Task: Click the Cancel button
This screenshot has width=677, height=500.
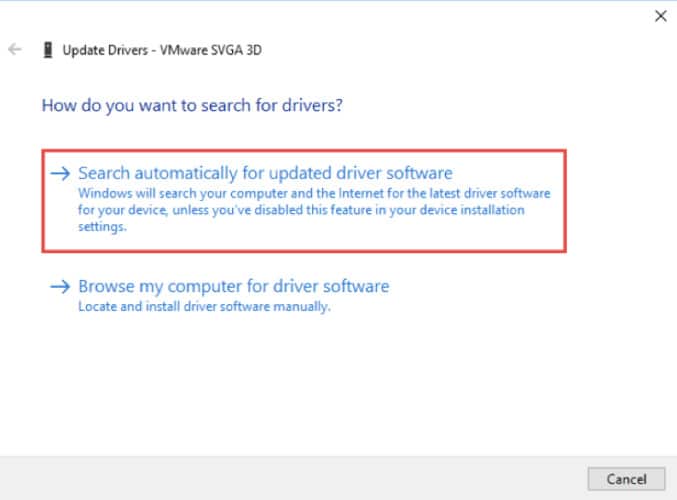Action: coord(626,479)
